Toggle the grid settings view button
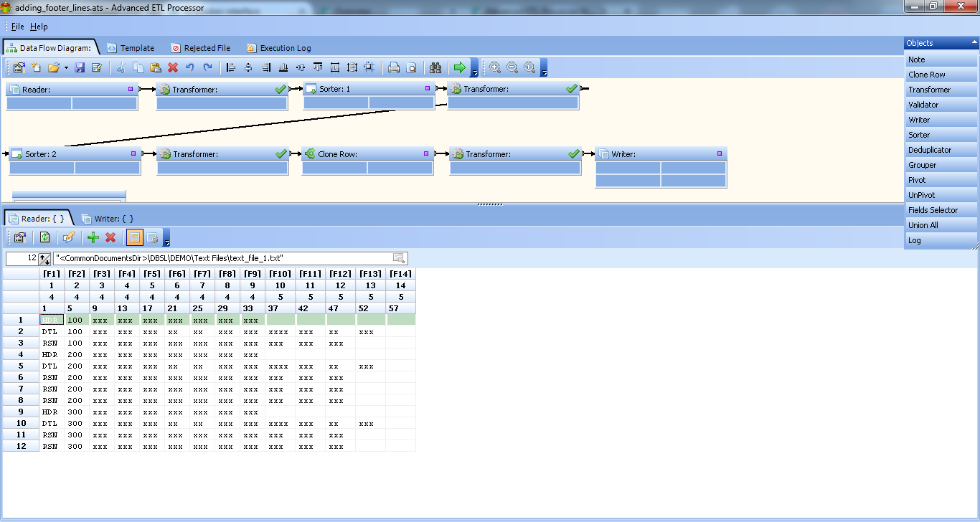 (x=152, y=237)
